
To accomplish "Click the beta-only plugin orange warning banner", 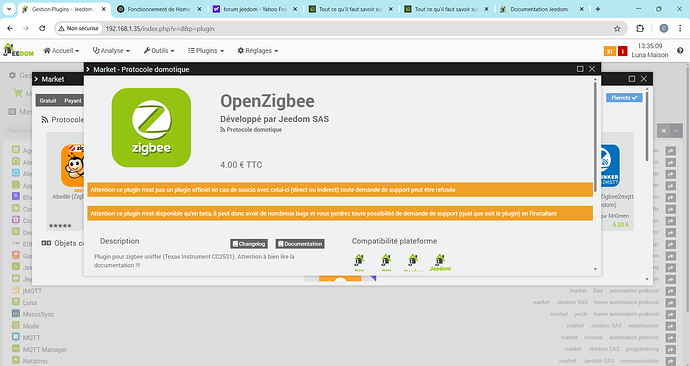I will pyautogui.click(x=340, y=213).
